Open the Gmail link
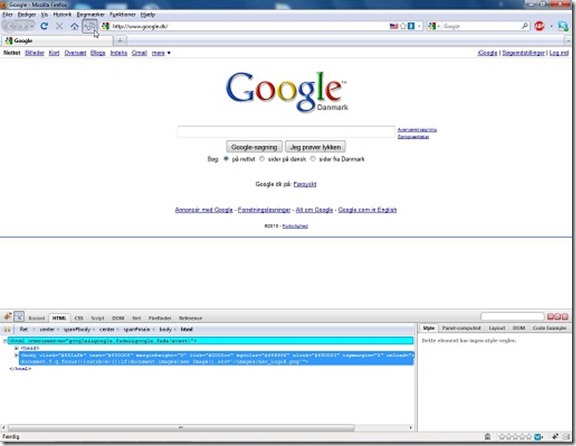This screenshot has width=576, height=446. coord(139,53)
